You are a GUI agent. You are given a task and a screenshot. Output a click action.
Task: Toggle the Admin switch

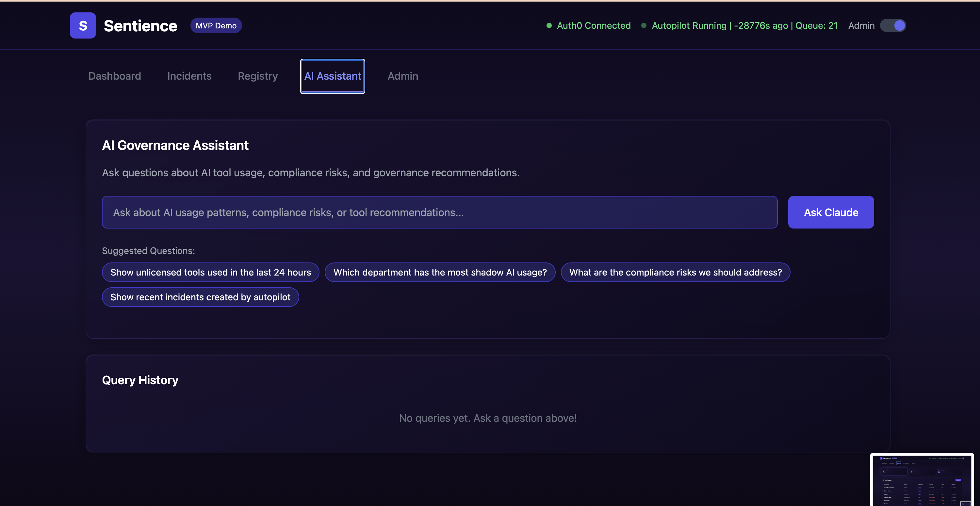point(892,25)
